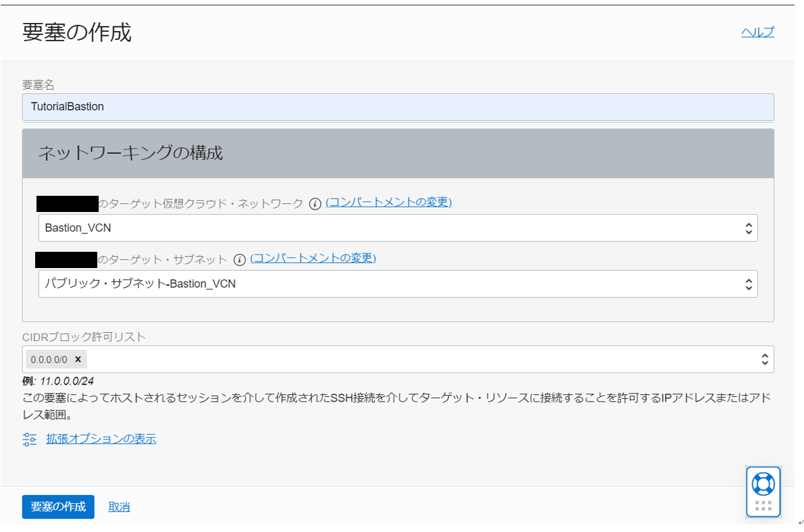
Task: Open the ヘルプ link
Action: (x=757, y=31)
